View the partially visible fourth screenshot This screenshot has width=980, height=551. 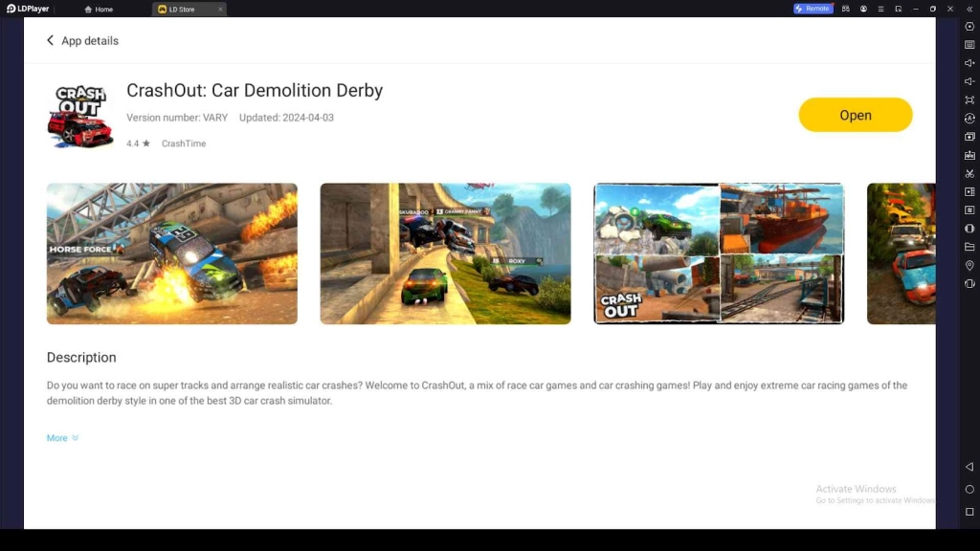coord(902,253)
